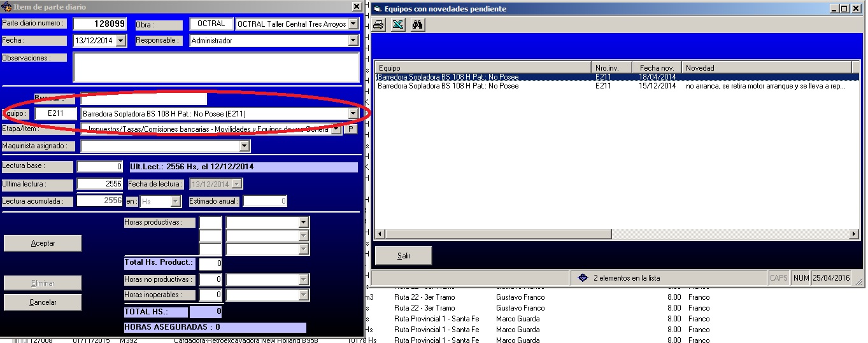Open the Responsable dropdown

pyautogui.click(x=353, y=41)
